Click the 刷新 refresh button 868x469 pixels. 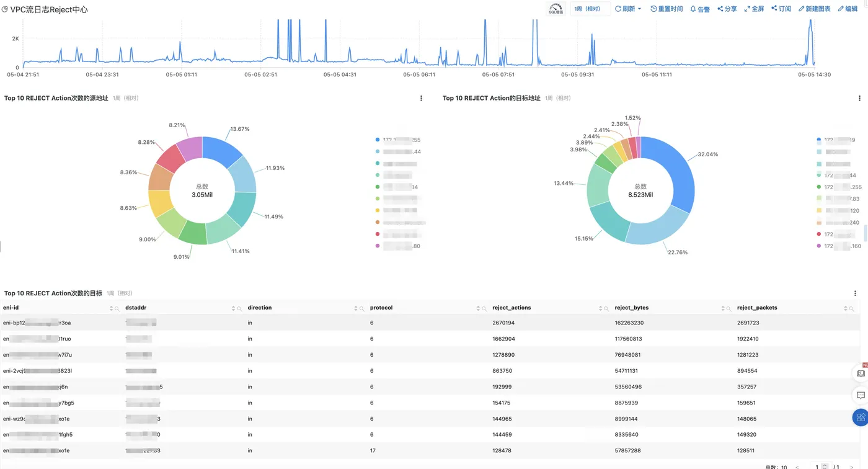(x=625, y=9)
